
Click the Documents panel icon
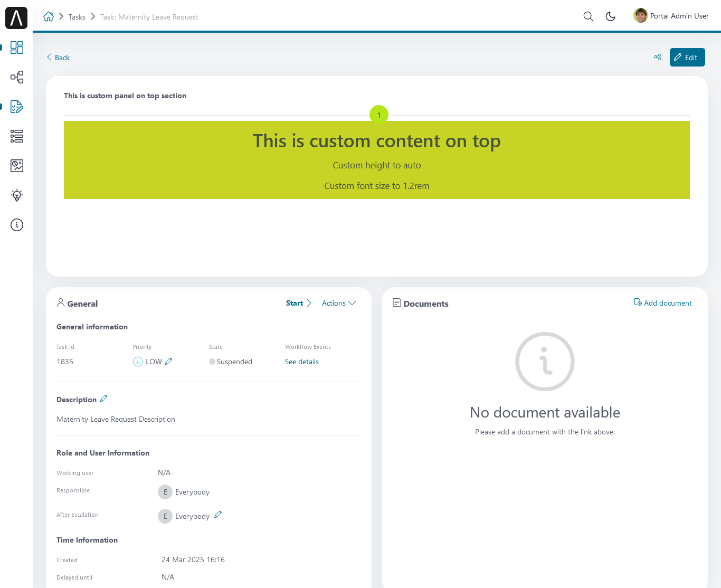click(397, 303)
